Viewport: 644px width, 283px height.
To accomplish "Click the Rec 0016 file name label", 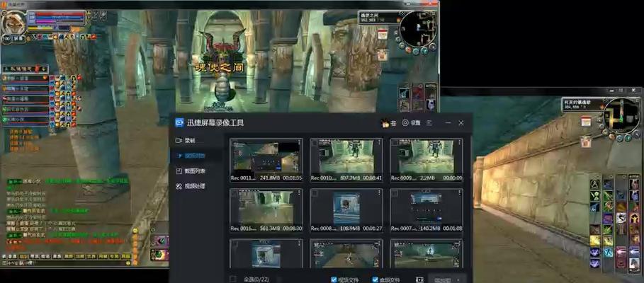I will (244, 229).
